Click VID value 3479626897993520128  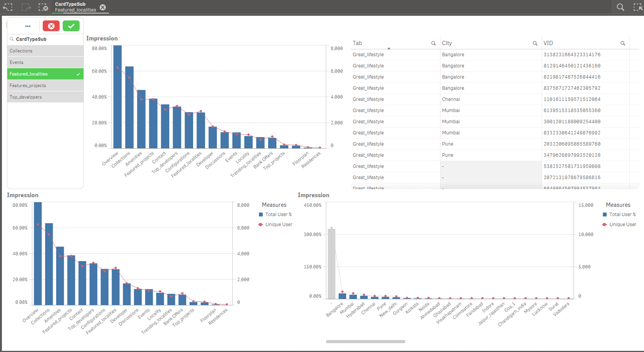tap(572, 155)
